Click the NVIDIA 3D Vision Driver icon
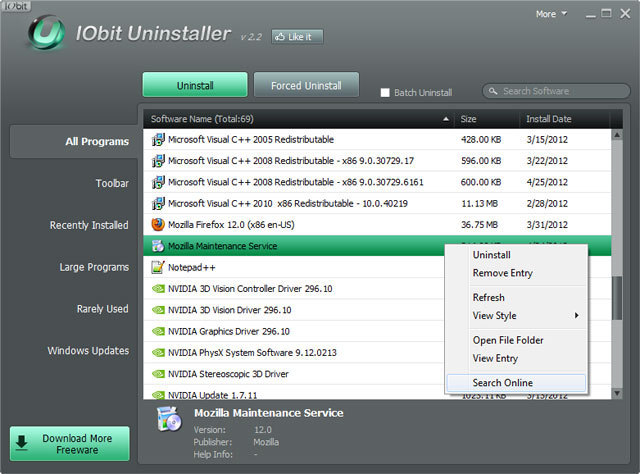Image resolution: width=640 pixels, height=474 pixels. [x=158, y=310]
